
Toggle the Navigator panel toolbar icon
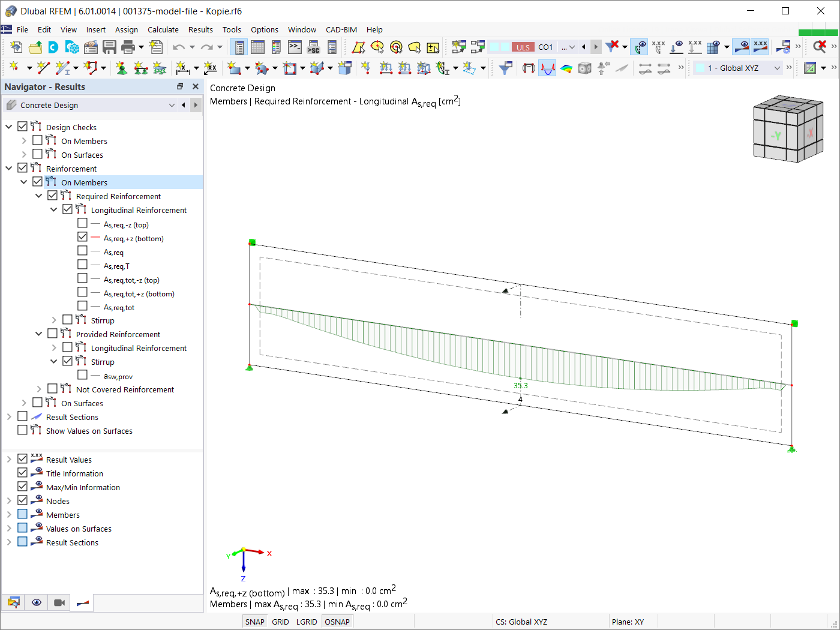coord(239,47)
